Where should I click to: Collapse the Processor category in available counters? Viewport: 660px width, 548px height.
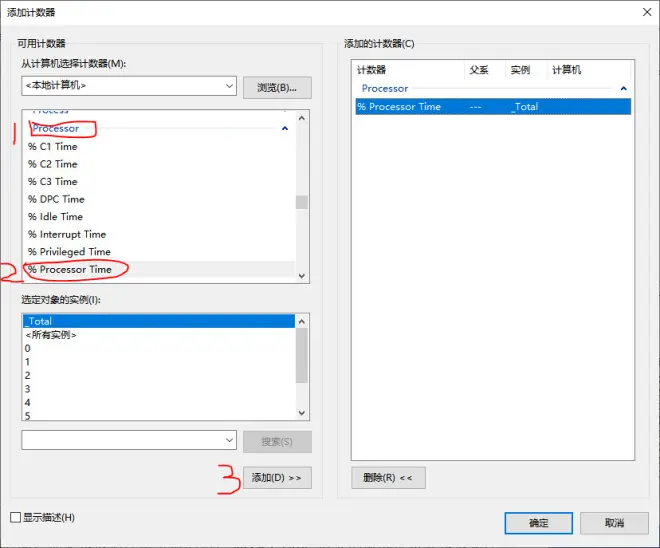[285, 128]
